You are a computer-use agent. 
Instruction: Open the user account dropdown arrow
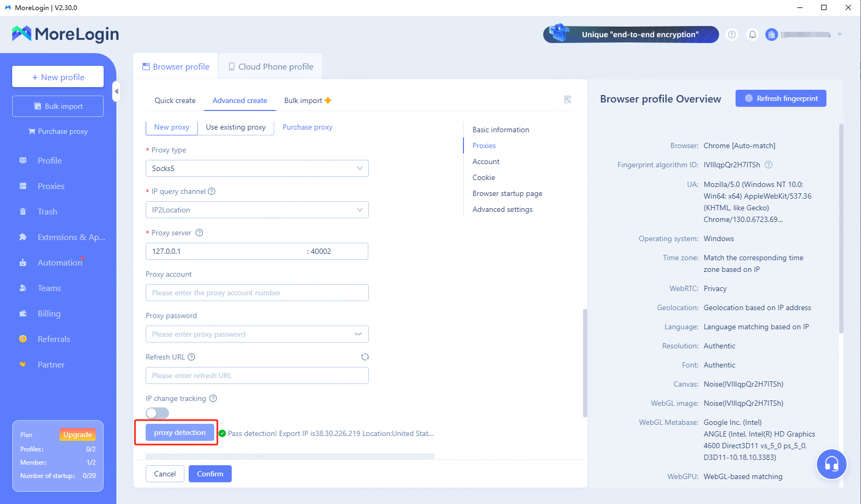tap(840, 35)
